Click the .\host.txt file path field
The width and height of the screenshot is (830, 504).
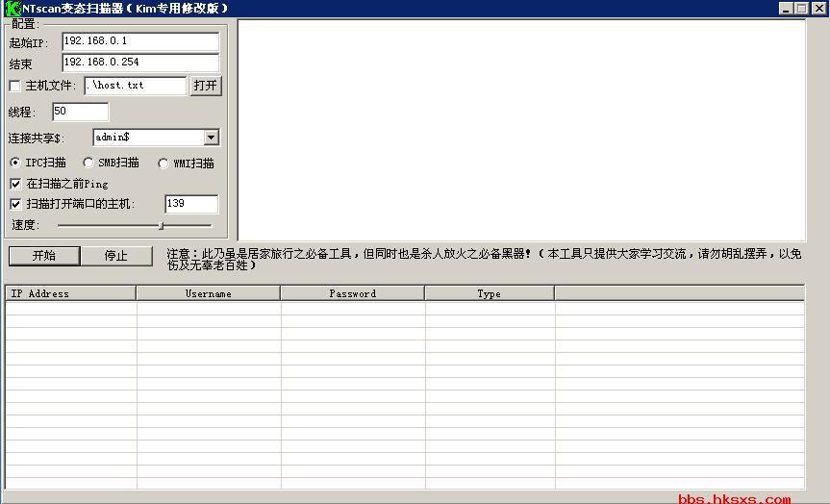click(136, 86)
